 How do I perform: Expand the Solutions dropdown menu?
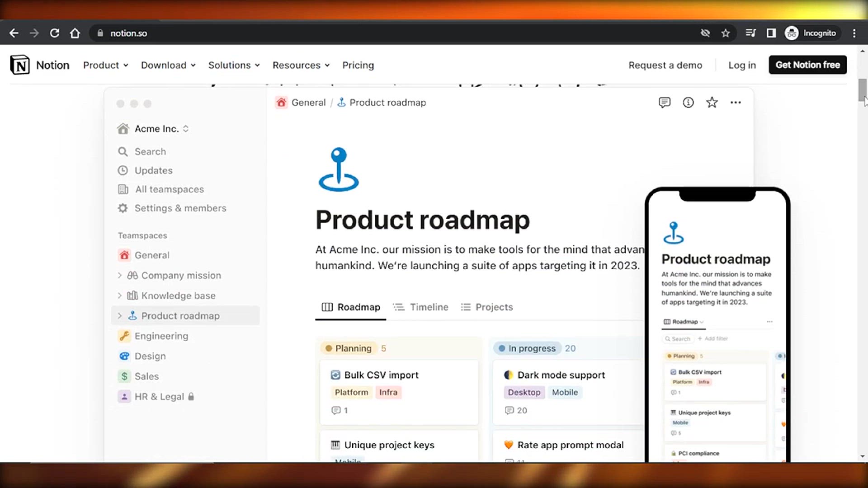point(234,65)
